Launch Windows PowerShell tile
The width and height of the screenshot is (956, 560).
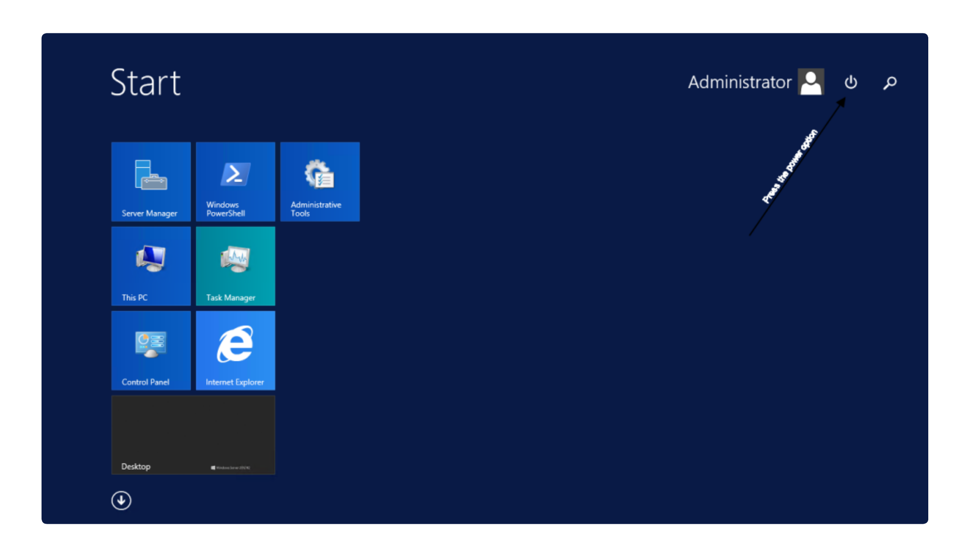point(236,182)
